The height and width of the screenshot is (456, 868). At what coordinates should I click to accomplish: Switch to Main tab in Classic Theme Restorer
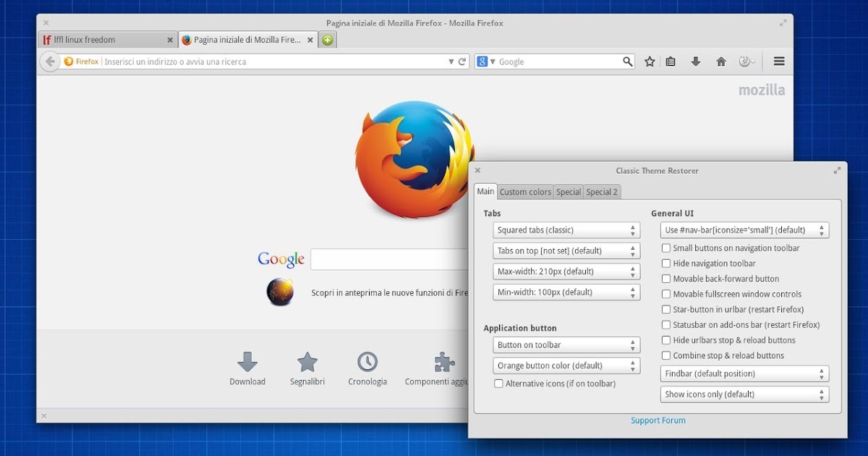click(485, 191)
